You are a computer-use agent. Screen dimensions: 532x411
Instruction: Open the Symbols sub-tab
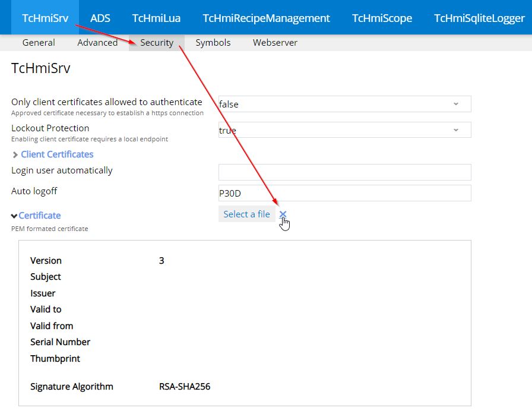[213, 43]
